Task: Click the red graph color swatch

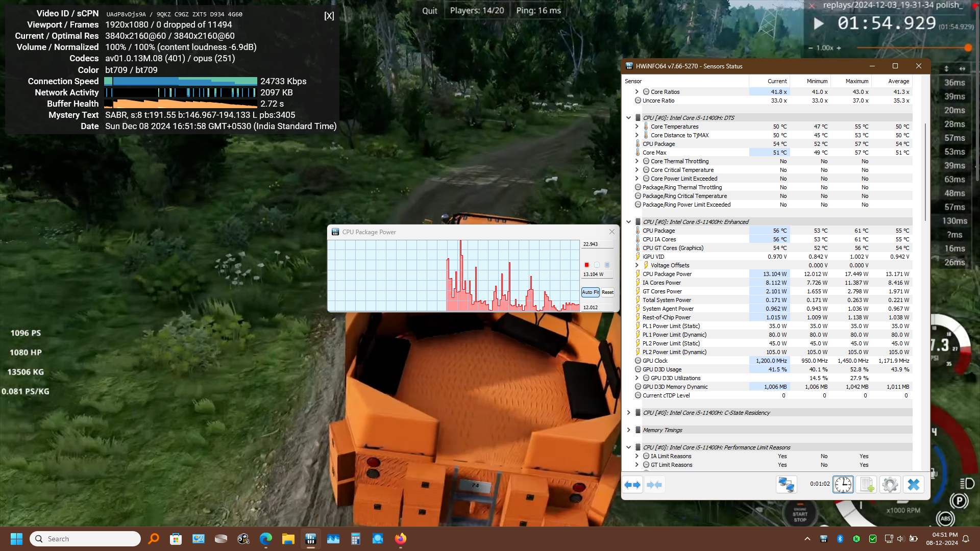Action: click(586, 265)
